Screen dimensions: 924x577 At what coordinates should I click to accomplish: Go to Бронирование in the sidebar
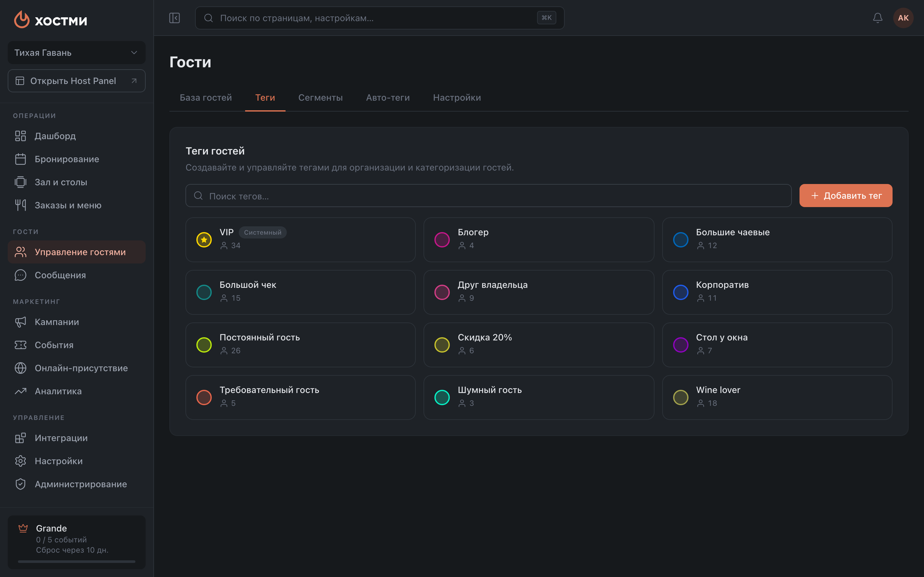pyautogui.click(x=76, y=159)
